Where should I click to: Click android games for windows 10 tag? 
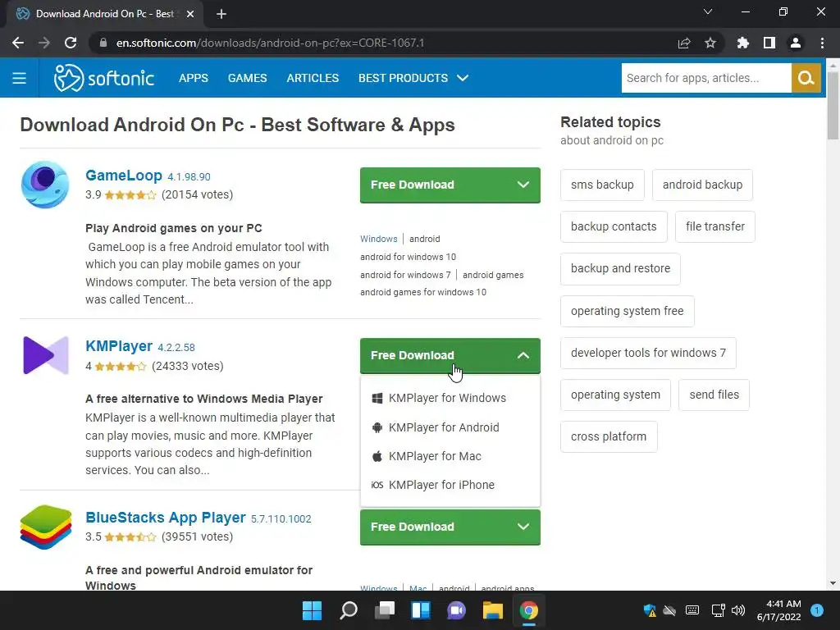423,293
